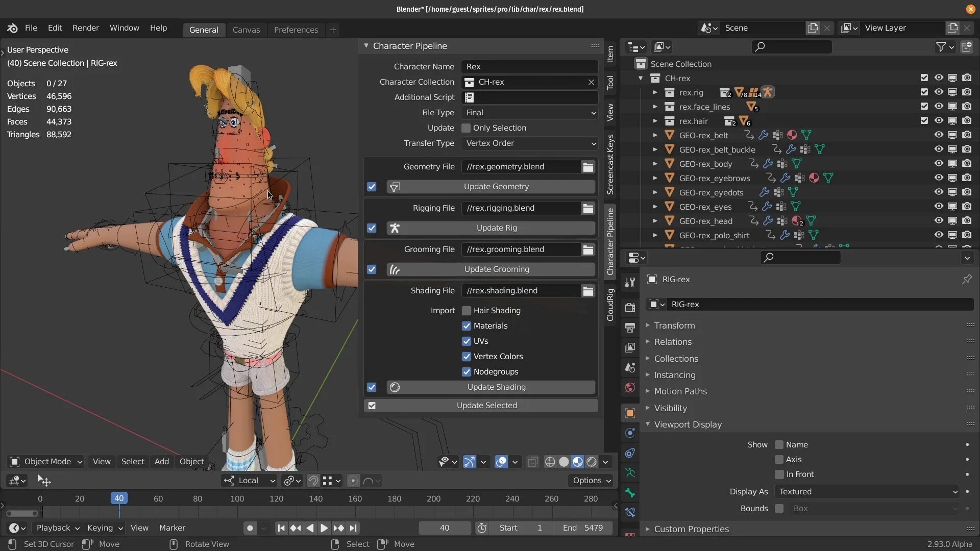The height and width of the screenshot is (551, 980).
Task: Open the outliner filter funnel icon
Action: click(x=941, y=47)
